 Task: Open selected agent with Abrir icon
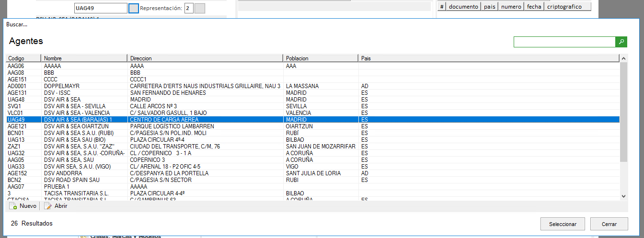pos(48,206)
